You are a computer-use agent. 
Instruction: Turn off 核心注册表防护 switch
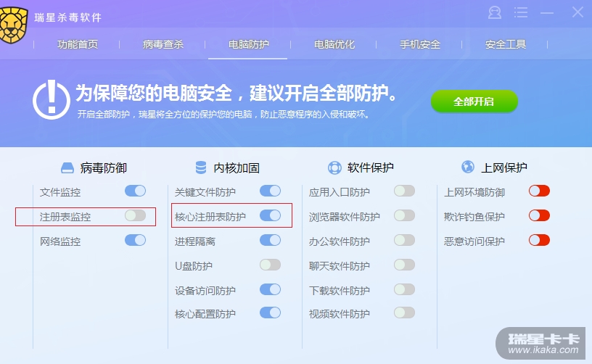(270, 215)
